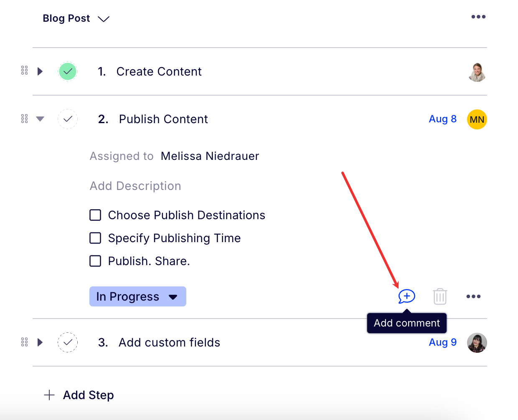The image size is (518, 420).
Task: Open the Blog Post top-right more options menu
Action: point(478,17)
